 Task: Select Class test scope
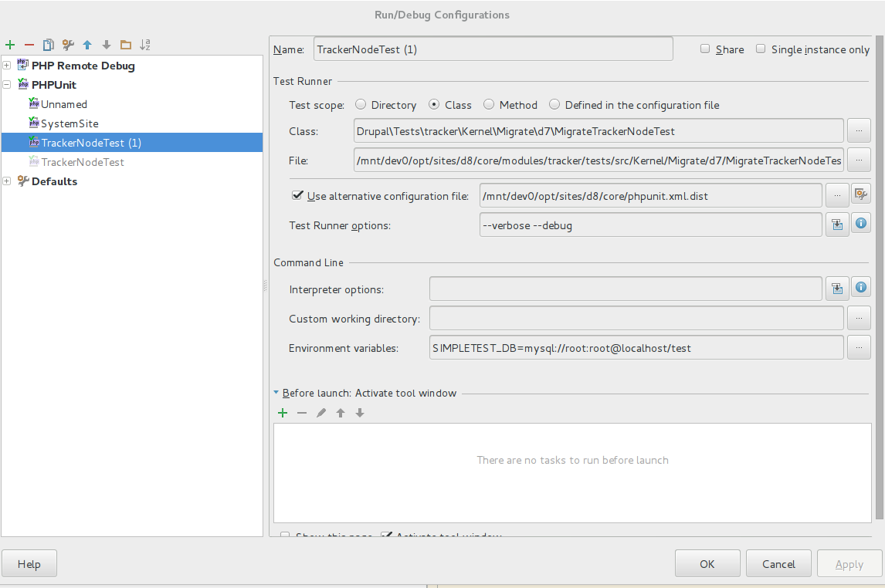click(433, 104)
